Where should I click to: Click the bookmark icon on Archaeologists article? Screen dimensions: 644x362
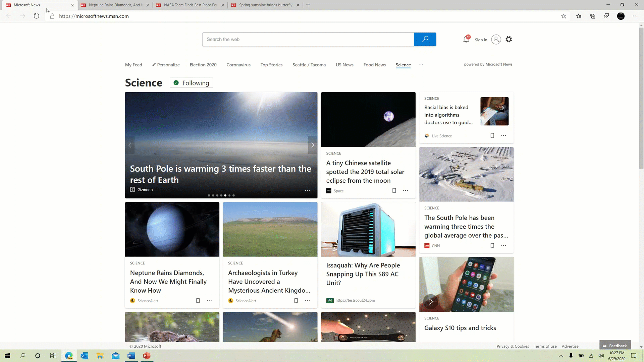click(x=296, y=301)
